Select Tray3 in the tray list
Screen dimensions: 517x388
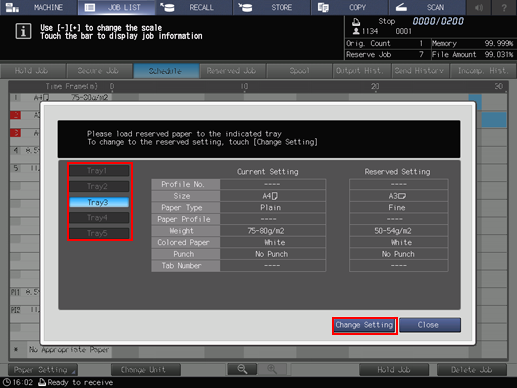[99, 202]
